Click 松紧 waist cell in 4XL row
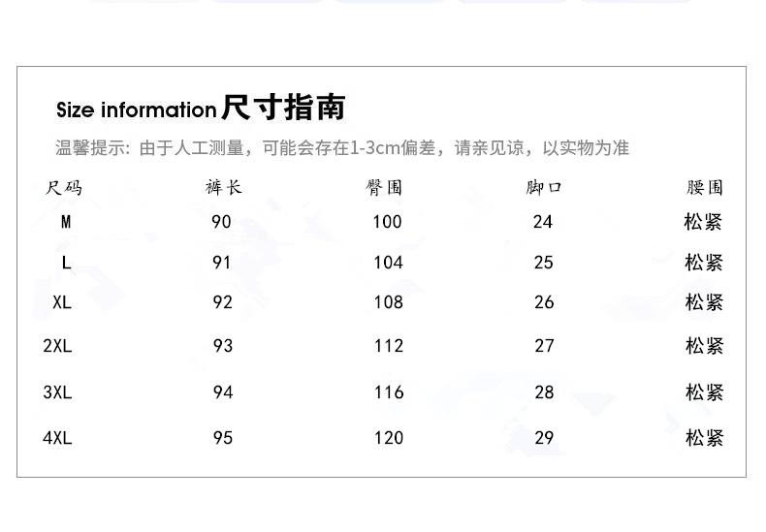 click(x=704, y=438)
